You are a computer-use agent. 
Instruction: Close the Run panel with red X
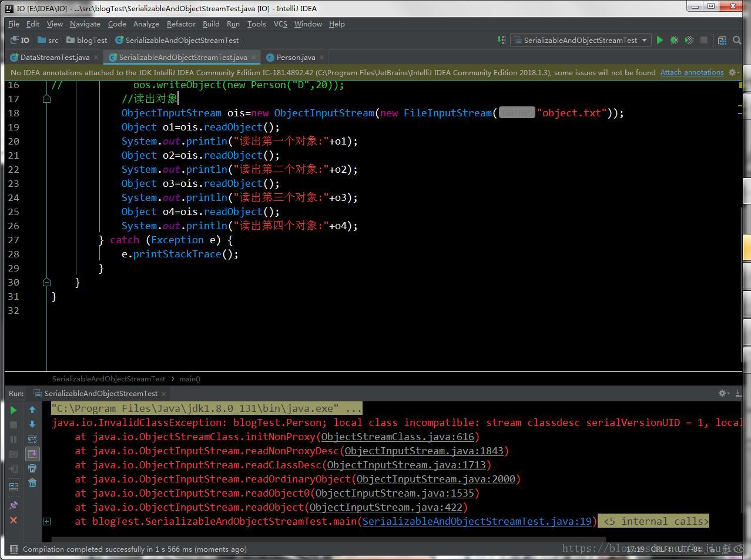point(14,520)
